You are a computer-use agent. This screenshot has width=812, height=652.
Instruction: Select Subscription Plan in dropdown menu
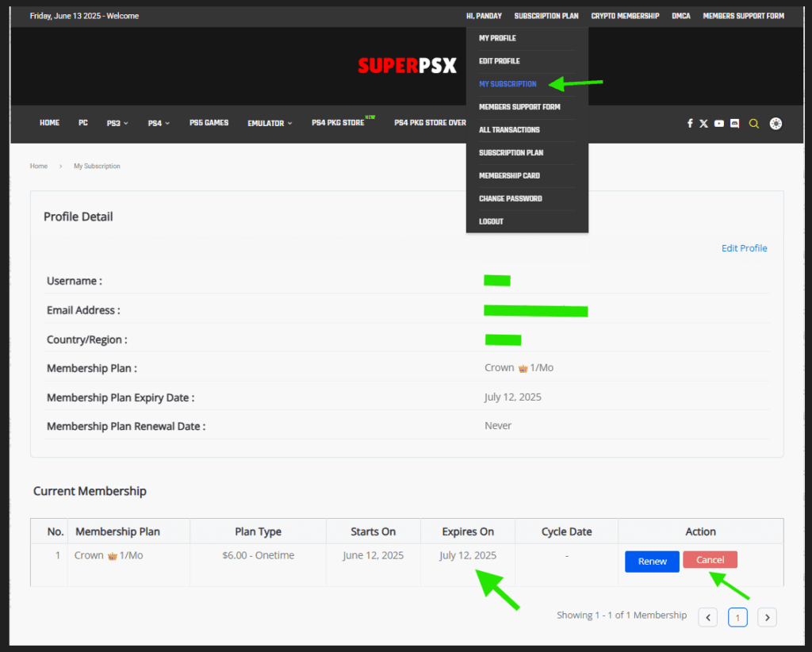click(511, 153)
